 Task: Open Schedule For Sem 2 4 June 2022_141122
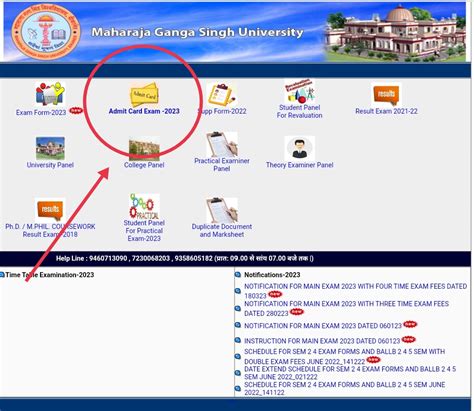344,388
